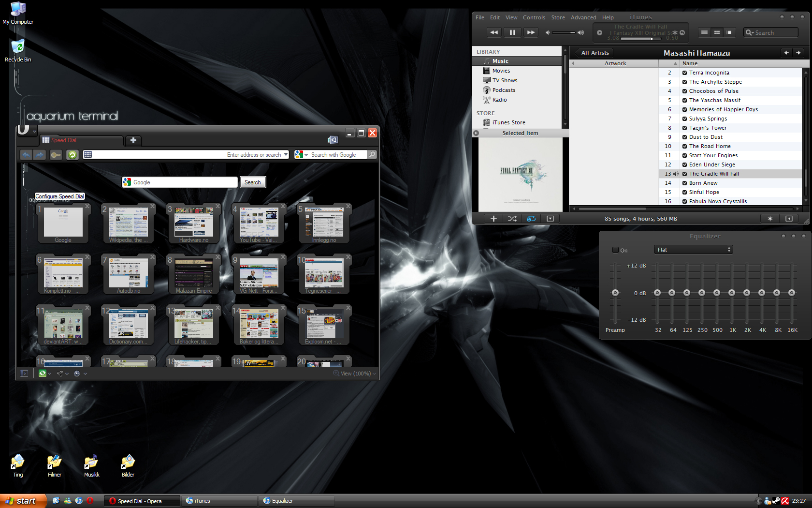Click Search button next to Google field
The height and width of the screenshot is (508, 812).
pyautogui.click(x=252, y=182)
